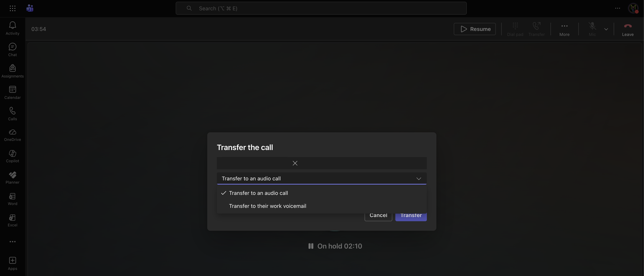Collapse the transfer type dropdown
644x276 pixels.
[418, 178]
